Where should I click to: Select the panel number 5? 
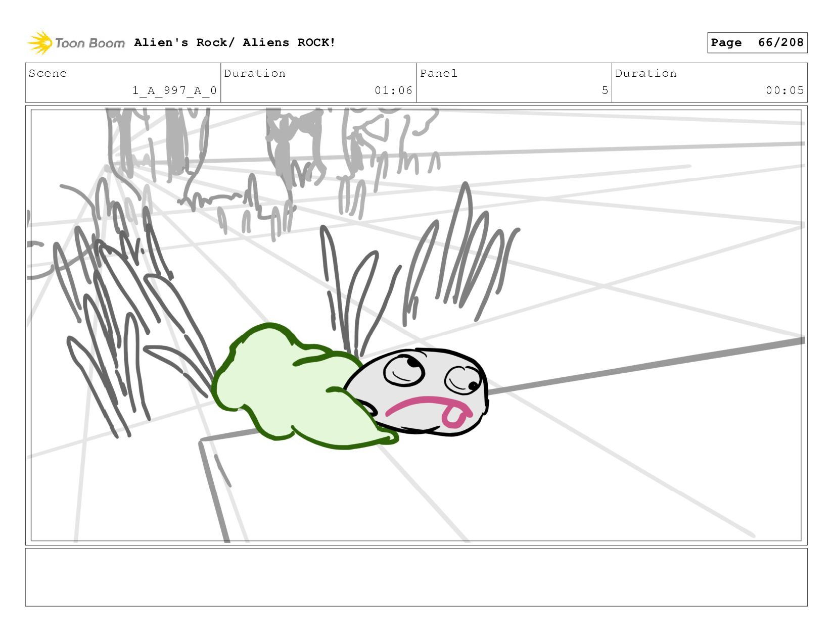[605, 90]
